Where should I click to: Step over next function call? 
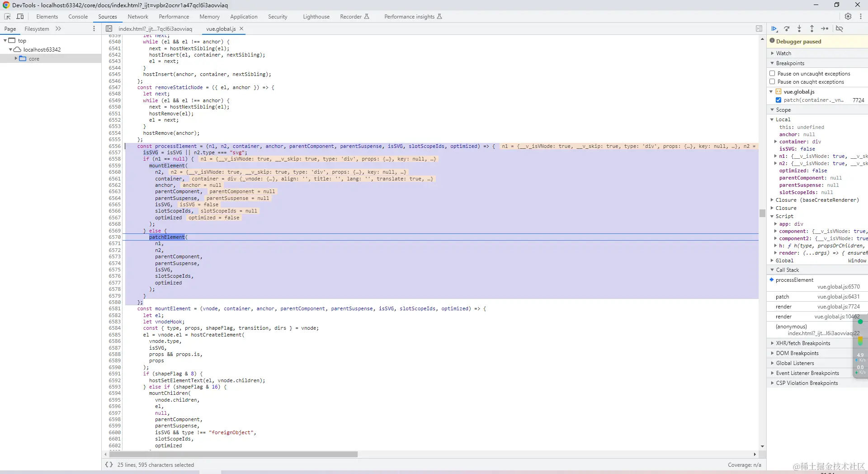click(x=787, y=28)
